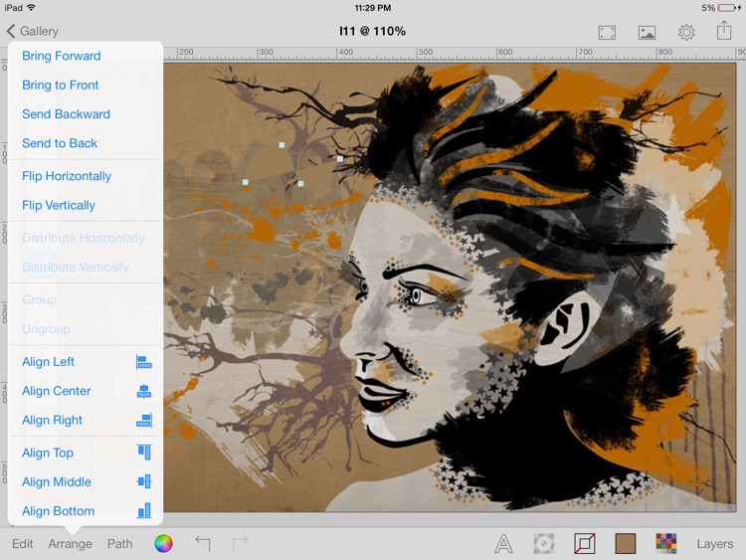Tap the photo import icon
Screen dimensions: 746x560
(x=647, y=33)
